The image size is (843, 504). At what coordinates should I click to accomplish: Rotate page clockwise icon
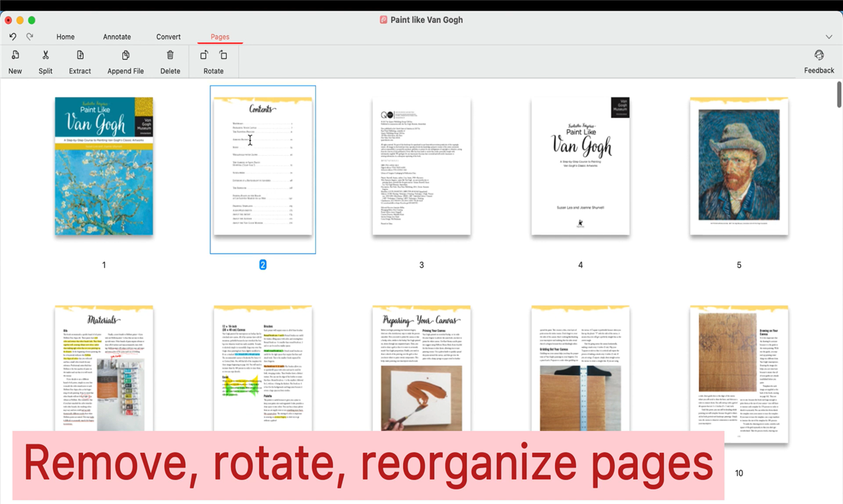(223, 55)
